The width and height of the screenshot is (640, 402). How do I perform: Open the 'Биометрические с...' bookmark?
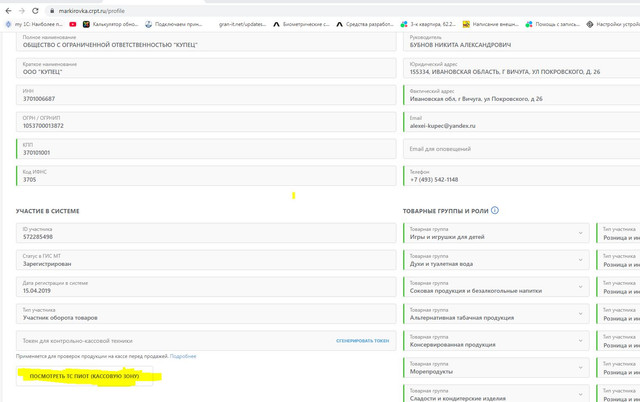click(x=301, y=24)
